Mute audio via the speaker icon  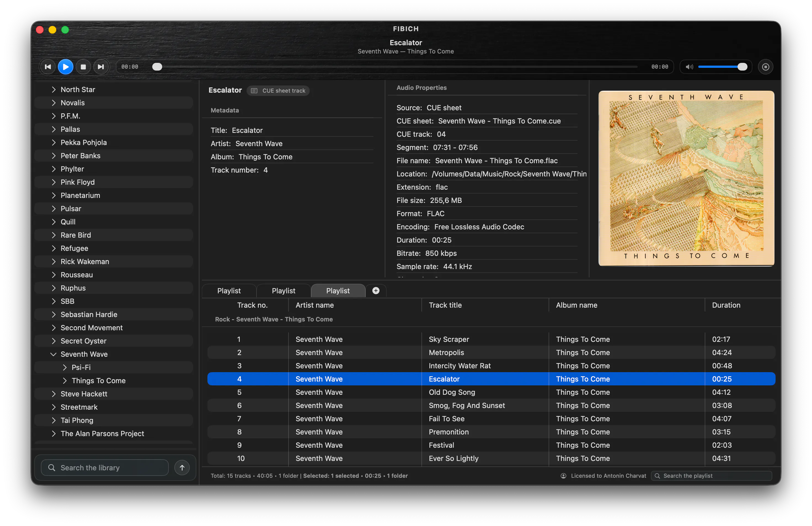[x=690, y=67]
